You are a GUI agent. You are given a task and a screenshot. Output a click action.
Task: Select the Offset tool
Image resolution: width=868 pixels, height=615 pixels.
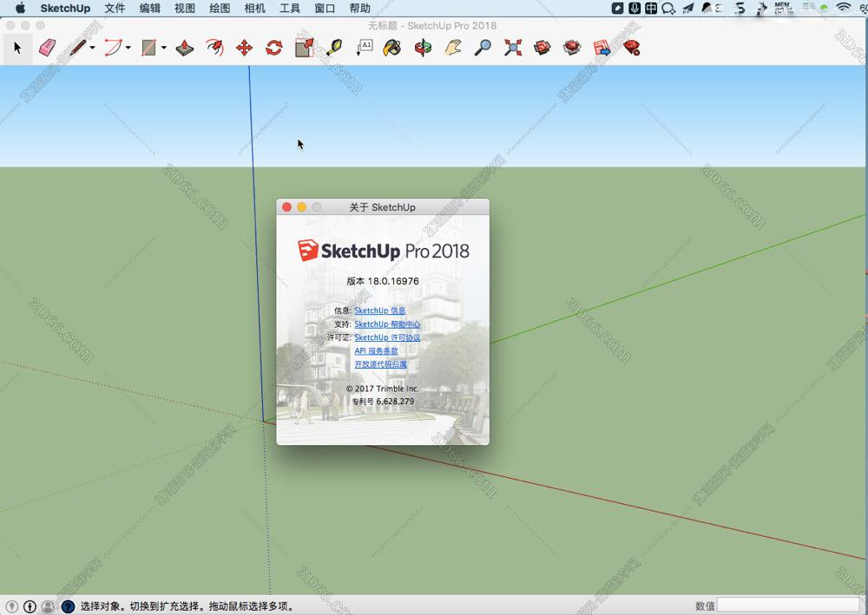pyautogui.click(x=214, y=48)
